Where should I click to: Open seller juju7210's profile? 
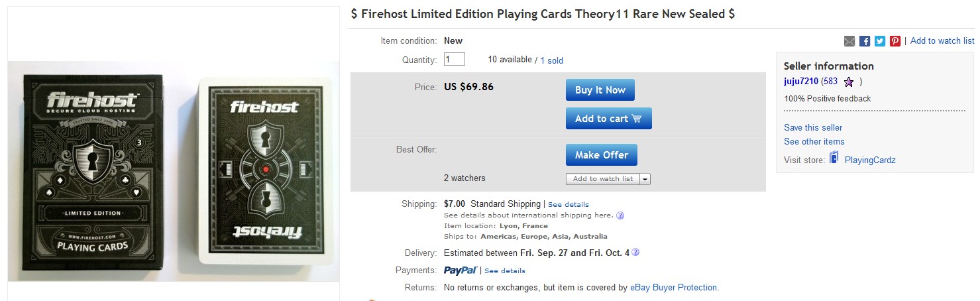pyautogui.click(x=801, y=82)
